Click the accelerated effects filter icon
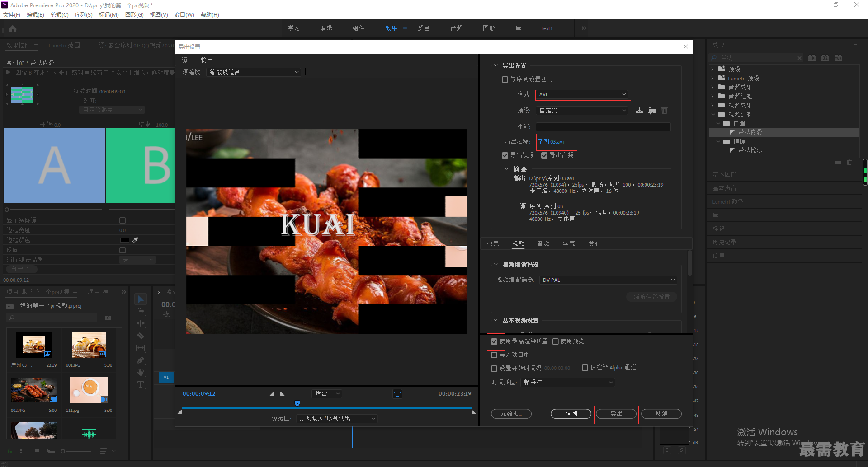 pyautogui.click(x=812, y=58)
